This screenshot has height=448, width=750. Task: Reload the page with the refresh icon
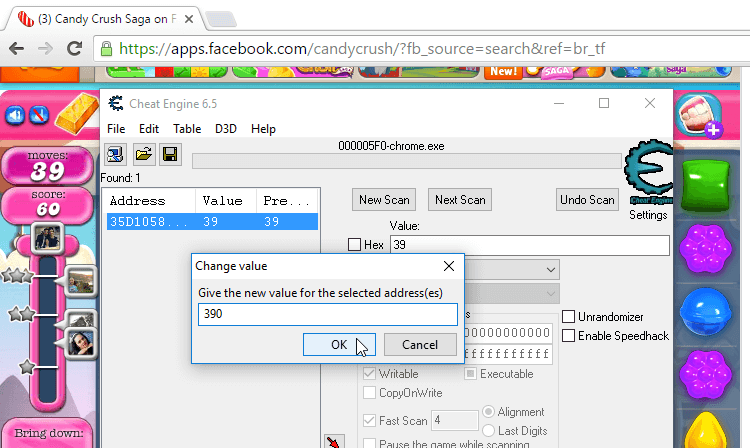click(74, 48)
